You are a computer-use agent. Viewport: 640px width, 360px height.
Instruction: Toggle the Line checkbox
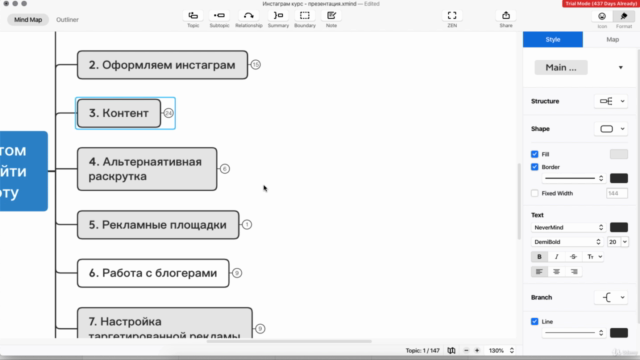[x=535, y=322]
